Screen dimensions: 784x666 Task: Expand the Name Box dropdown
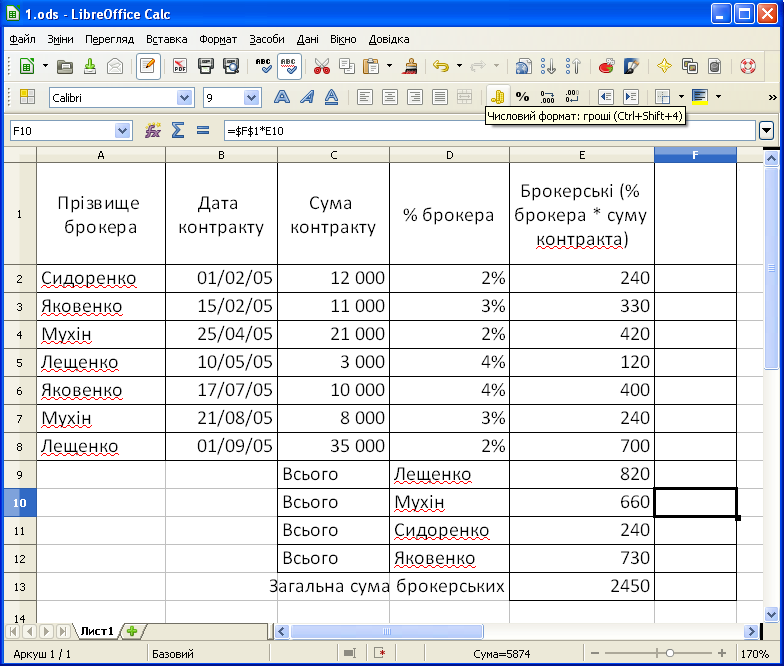(122, 131)
